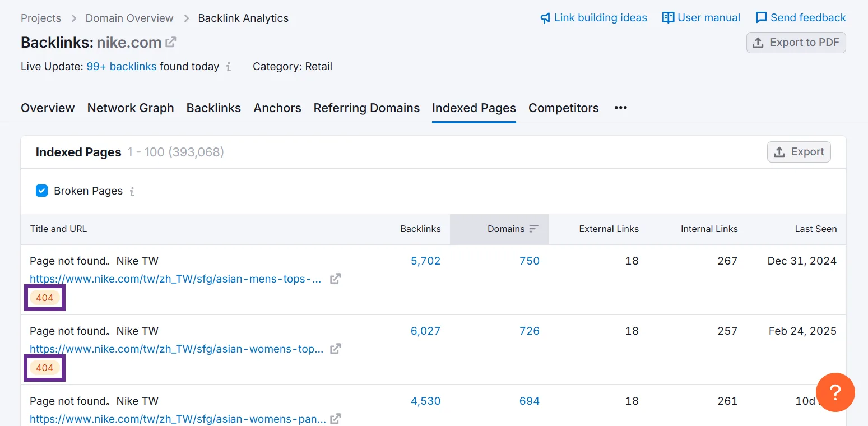Sort by the Last Seen column header

click(816, 229)
